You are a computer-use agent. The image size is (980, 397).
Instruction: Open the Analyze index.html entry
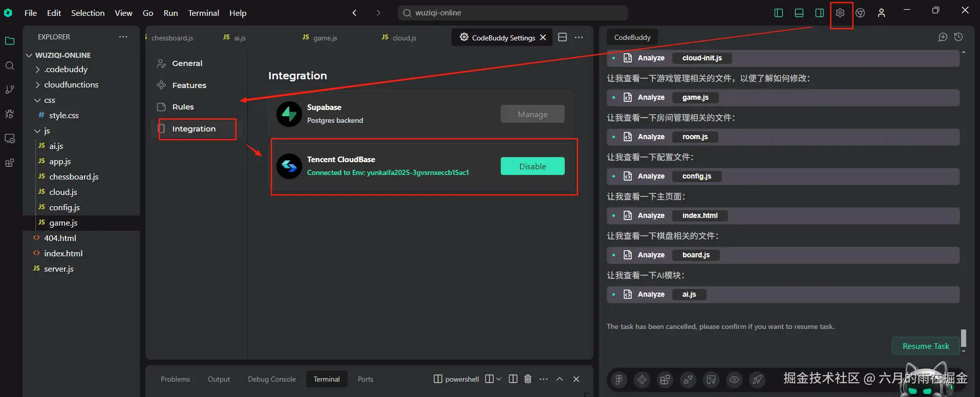point(783,215)
